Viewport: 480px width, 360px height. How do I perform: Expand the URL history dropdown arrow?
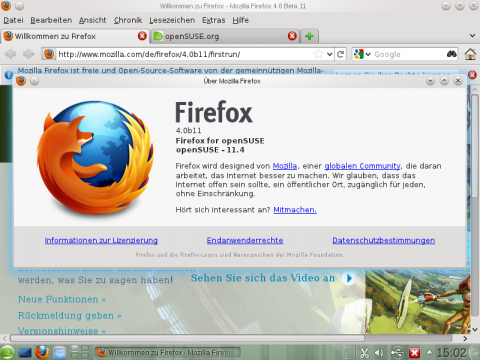pos(329,54)
